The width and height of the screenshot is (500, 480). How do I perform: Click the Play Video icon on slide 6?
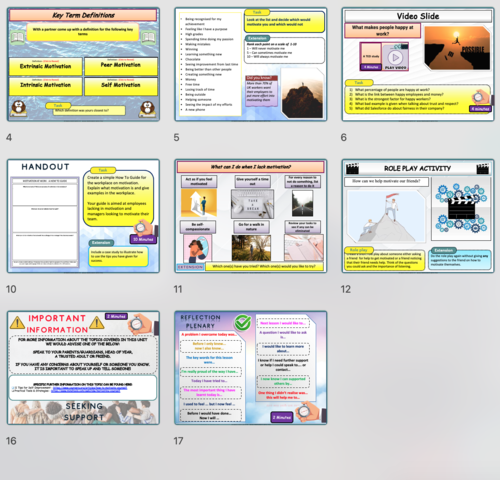(395, 57)
